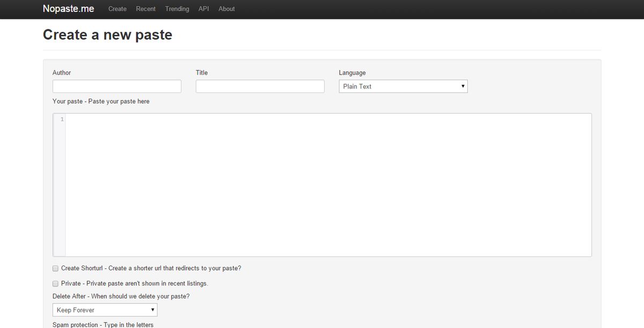Screen dimensions: 644x328
Task: Click the Author field label
Action: click(62, 73)
